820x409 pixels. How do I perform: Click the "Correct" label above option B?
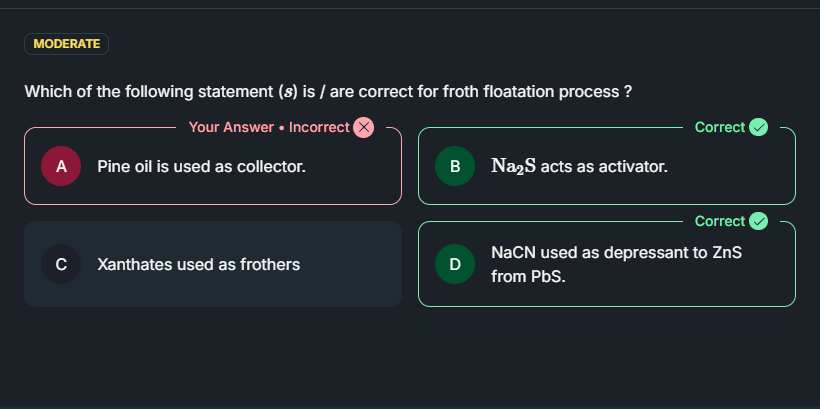click(x=720, y=127)
